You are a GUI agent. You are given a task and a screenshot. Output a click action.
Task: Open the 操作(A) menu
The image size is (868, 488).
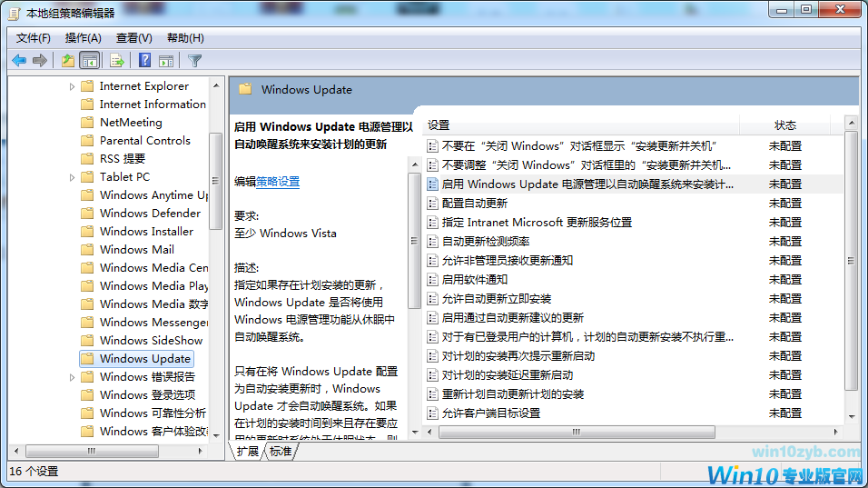pyautogui.click(x=84, y=38)
